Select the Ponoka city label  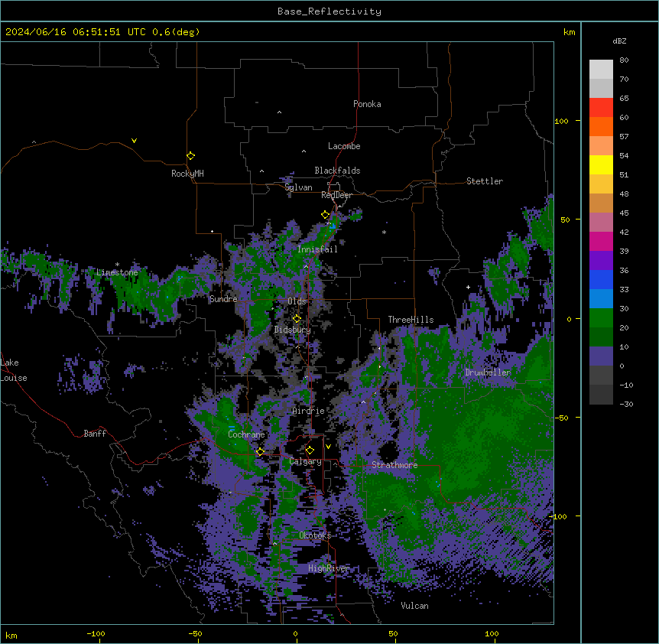pyautogui.click(x=367, y=104)
